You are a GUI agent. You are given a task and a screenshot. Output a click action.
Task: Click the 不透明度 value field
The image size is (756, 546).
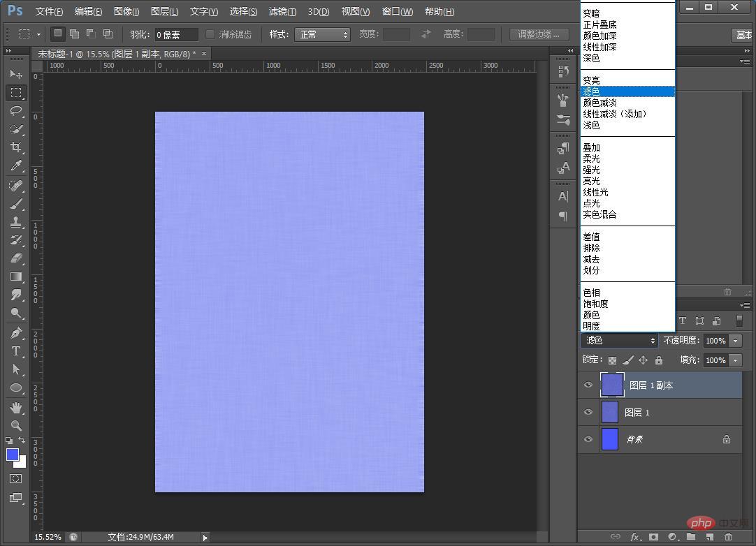click(716, 341)
